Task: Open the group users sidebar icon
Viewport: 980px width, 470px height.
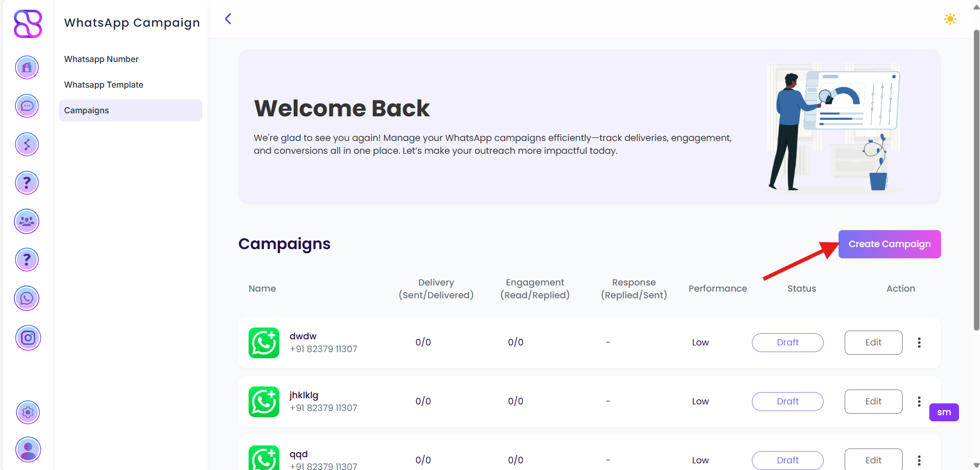Action: tap(27, 221)
